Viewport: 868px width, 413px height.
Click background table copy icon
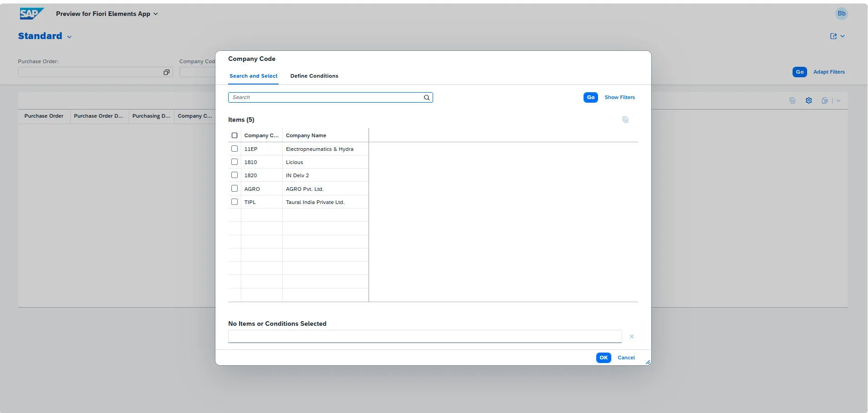[792, 101]
